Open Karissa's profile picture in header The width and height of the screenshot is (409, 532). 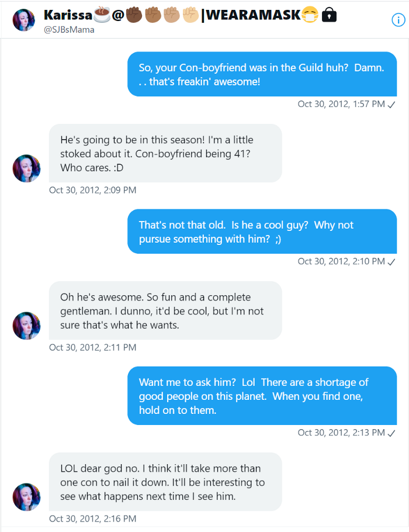click(x=23, y=20)
